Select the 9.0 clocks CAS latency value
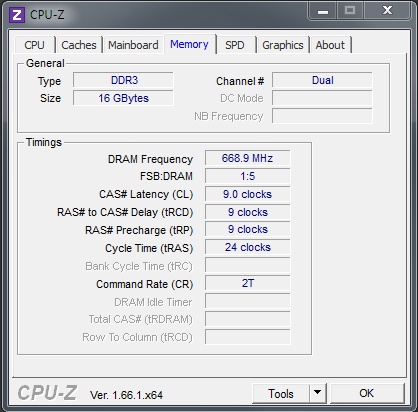This screenshot has width=418, height=412. pos(247,194)
